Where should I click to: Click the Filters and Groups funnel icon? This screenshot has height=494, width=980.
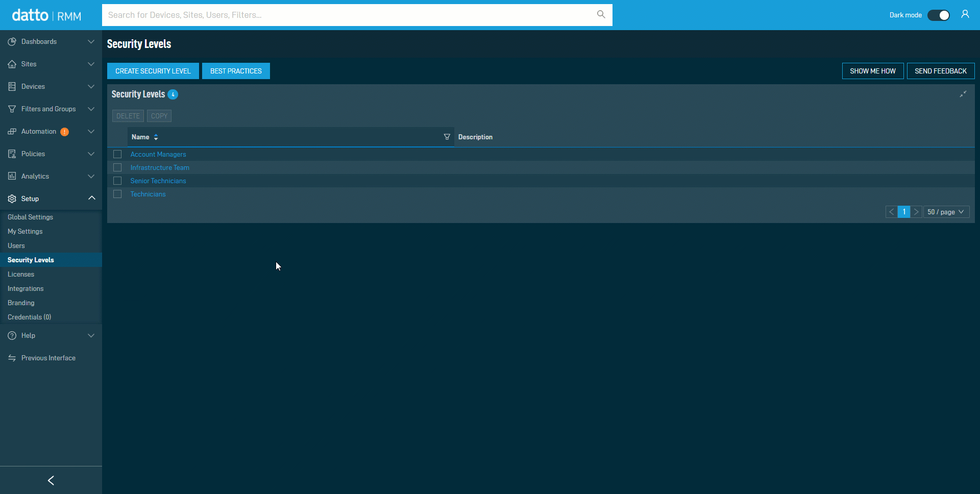[x=12, y=109]
